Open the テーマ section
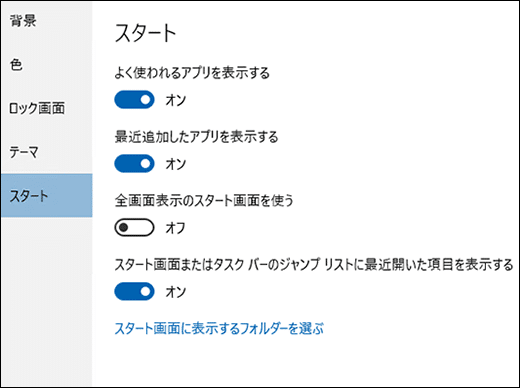This screenshot has height=388, width=520. coord(46,152)
